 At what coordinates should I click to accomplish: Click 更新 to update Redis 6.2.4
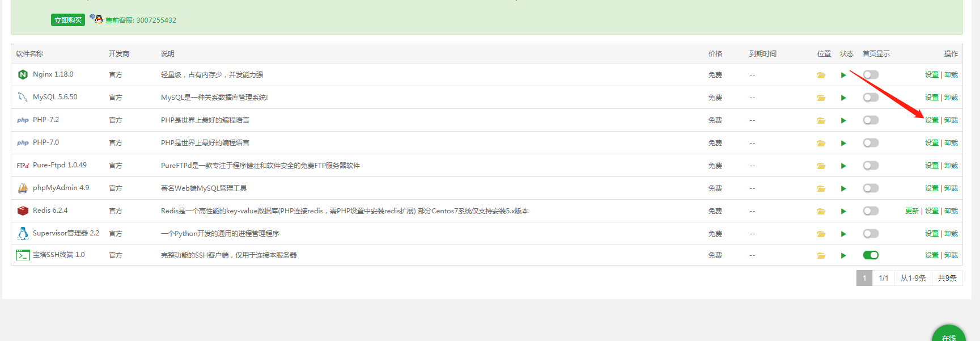[x=912, y=211]
